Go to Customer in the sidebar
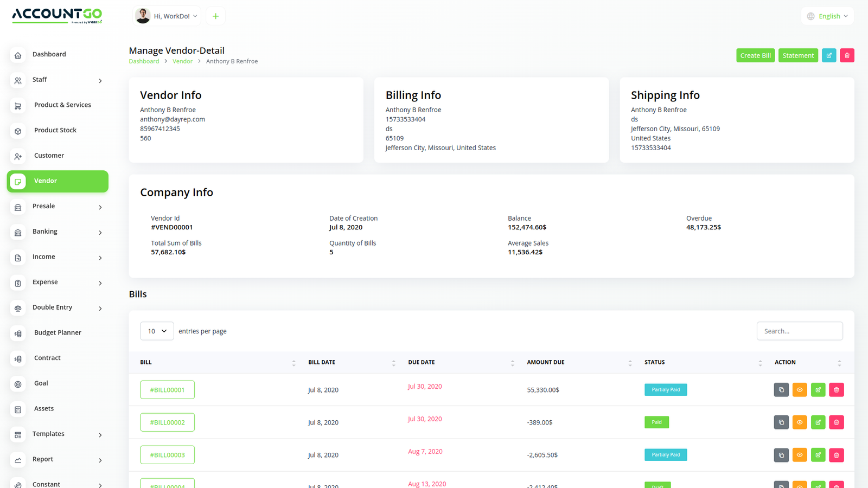Viewport: 868px width, 488px height. [49, 156]
